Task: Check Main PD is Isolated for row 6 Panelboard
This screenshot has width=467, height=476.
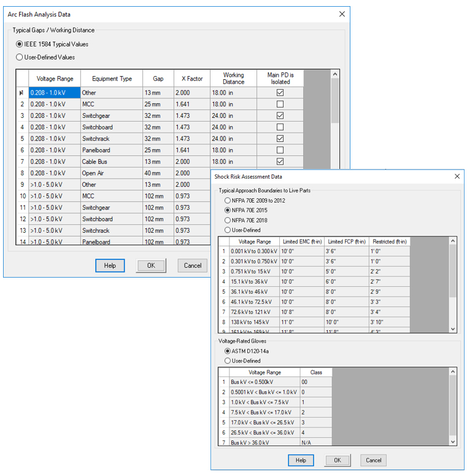Action: click(280, 150)
